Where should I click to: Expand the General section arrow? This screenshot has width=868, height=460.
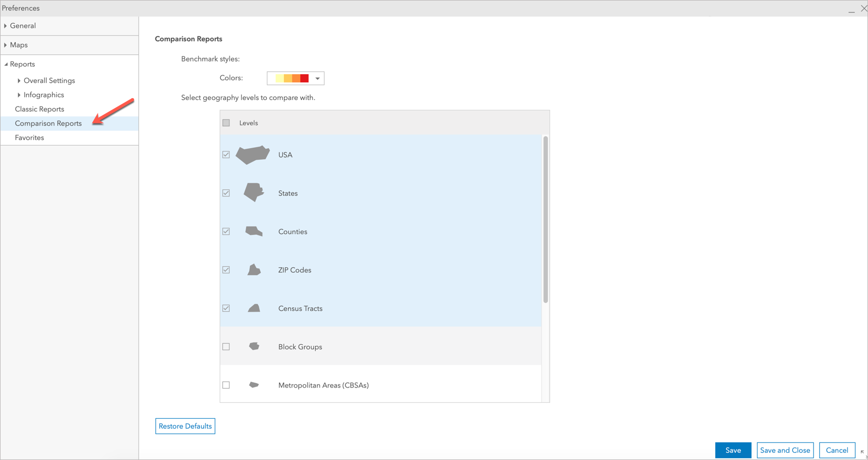5,26
